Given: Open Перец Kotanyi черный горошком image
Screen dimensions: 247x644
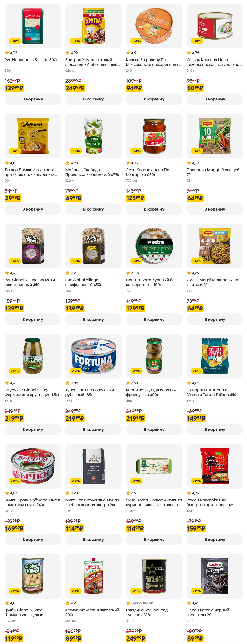Looking at the screenshot, I should click(215, 576).
